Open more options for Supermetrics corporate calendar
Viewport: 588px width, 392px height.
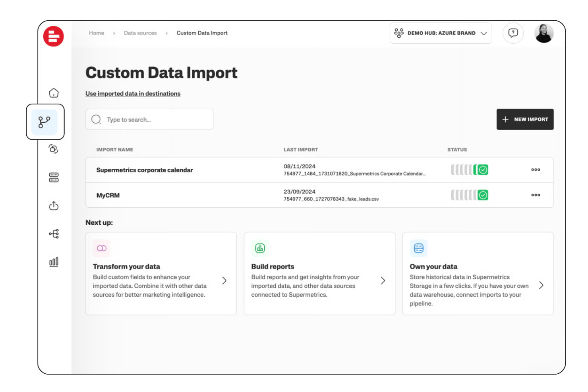pos(536,170)
